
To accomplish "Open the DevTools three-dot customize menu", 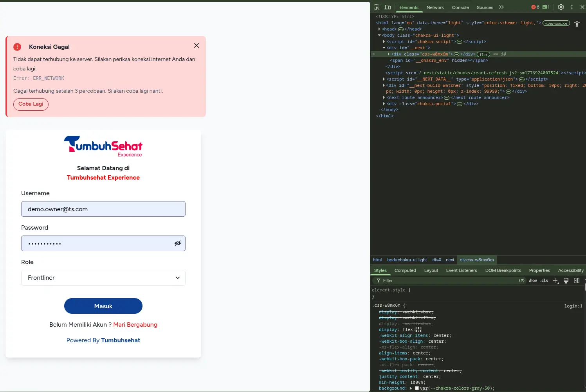I will (572, 7).
